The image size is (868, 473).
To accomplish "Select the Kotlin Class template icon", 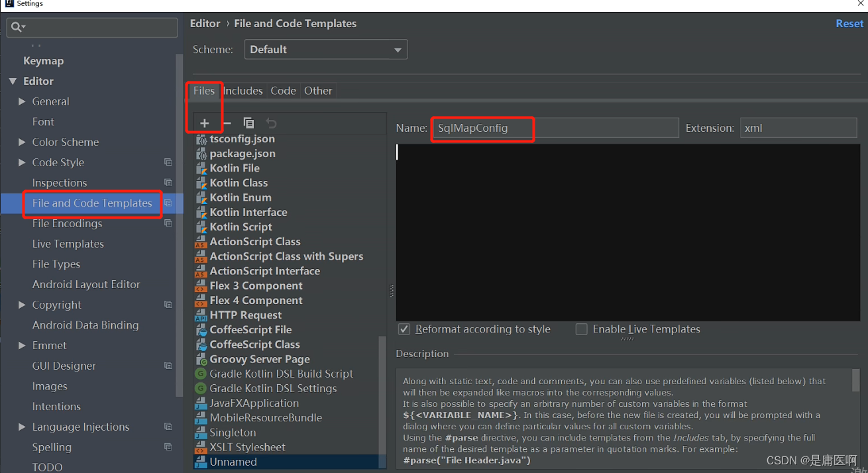I will 201,183.
